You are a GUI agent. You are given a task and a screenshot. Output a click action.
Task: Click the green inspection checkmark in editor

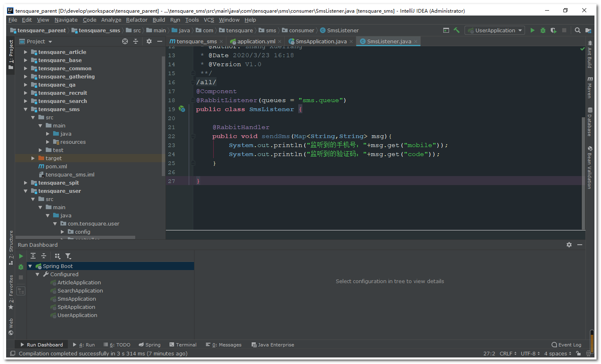583,49
